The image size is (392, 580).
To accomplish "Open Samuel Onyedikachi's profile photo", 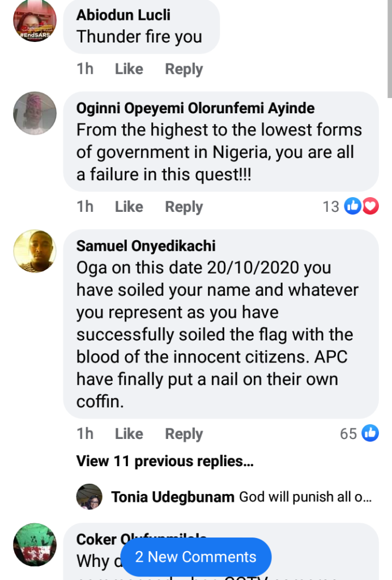I will (x=35, y=251).
